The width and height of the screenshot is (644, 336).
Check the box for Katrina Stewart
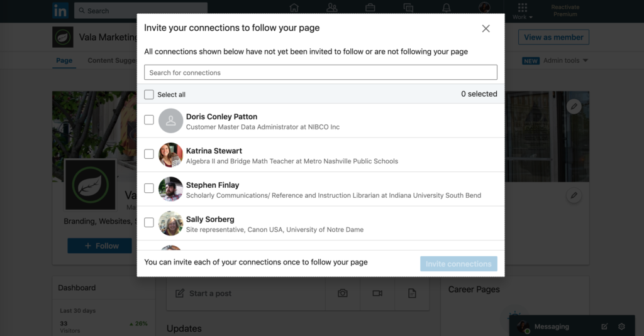tap(149, 154)
